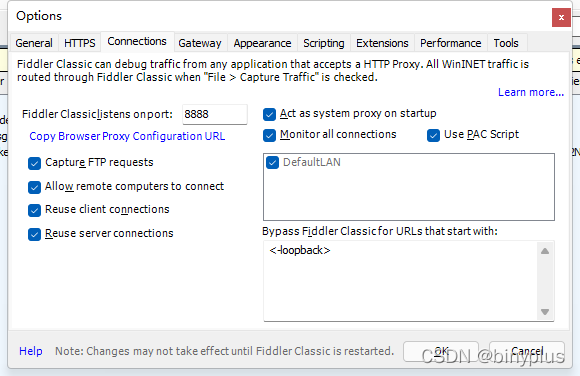Viewport: 580px width, 376px height.
Task: Click the listen port field showing 8888
Action: 215,114
